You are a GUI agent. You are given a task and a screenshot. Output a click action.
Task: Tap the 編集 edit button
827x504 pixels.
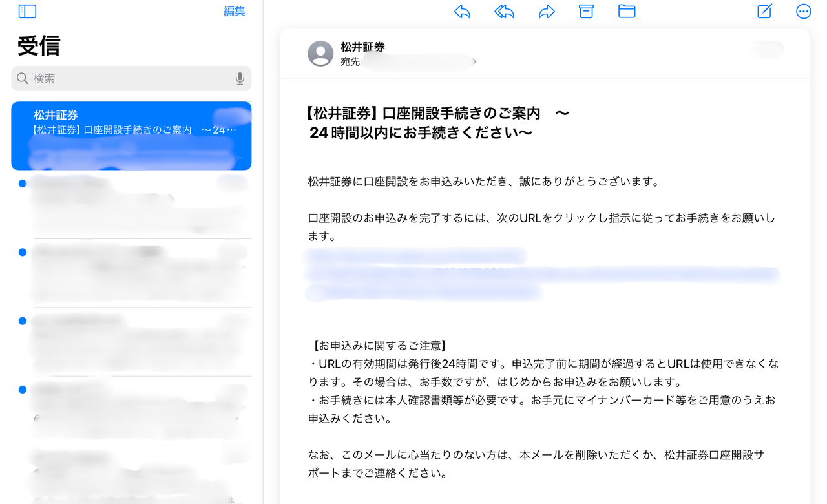coord(235,11)
